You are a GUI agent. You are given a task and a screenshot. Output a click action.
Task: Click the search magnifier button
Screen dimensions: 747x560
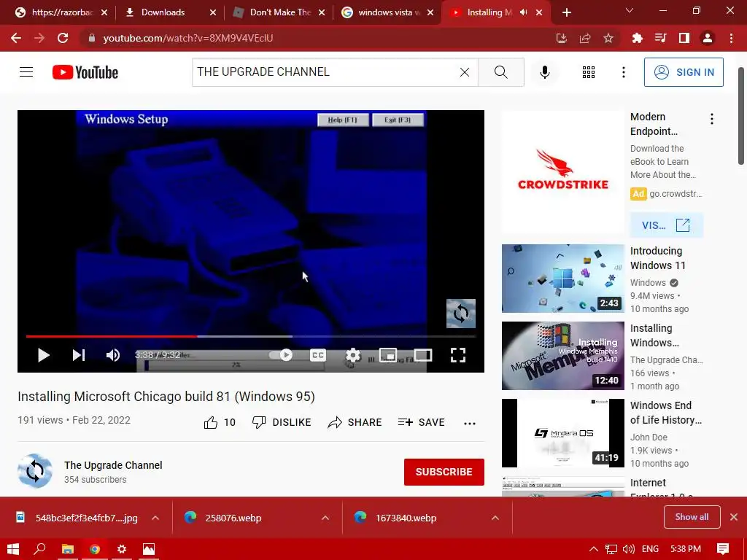coord(500,72)
